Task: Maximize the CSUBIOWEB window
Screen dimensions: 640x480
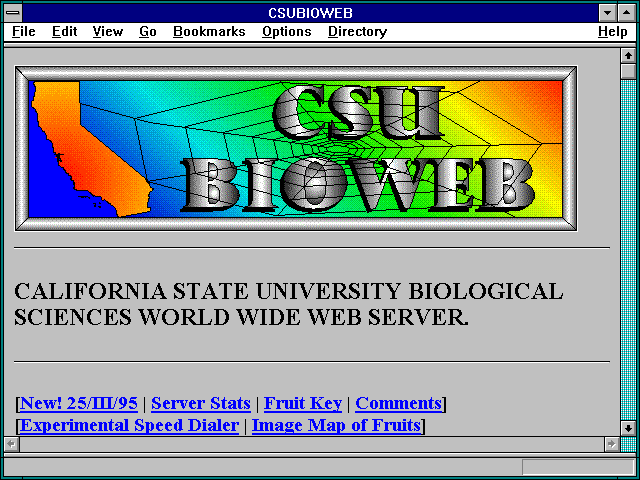Action: click(x=626, y=13)
